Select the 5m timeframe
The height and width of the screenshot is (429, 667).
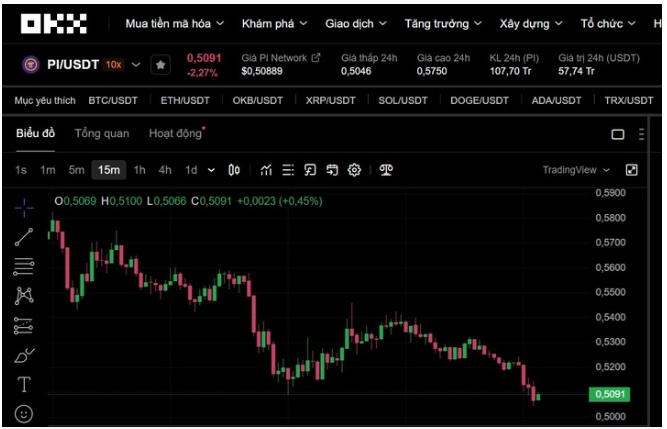coord(77,170)
